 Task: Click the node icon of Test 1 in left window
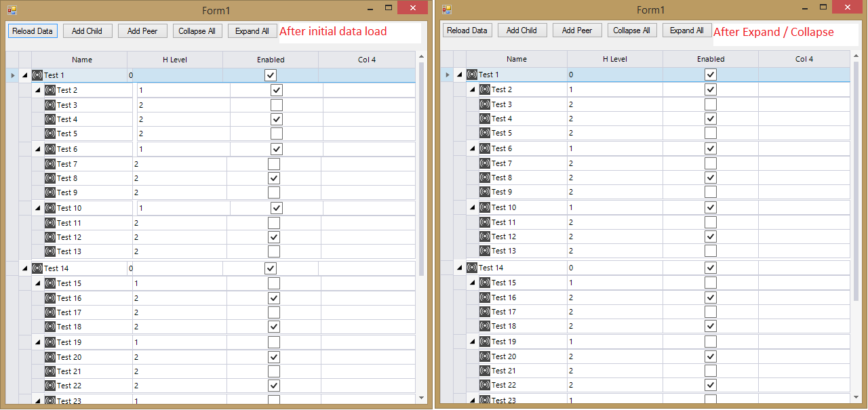(x=37, y=75)
